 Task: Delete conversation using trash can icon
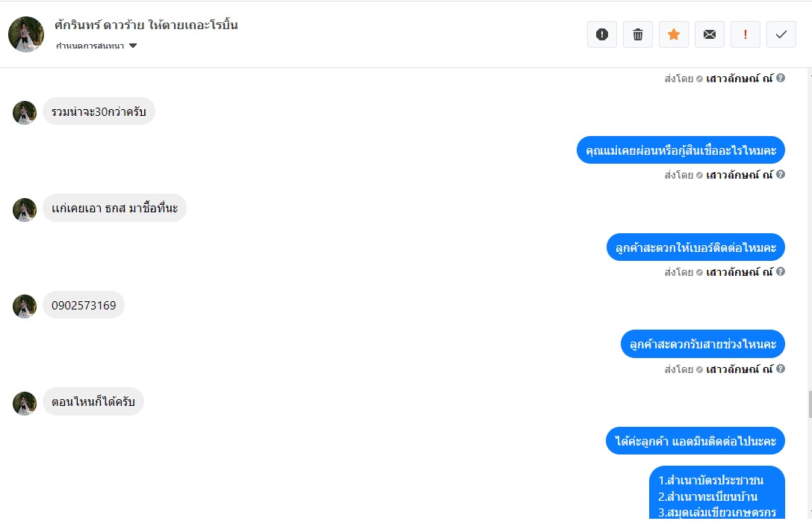coord(637,34)
